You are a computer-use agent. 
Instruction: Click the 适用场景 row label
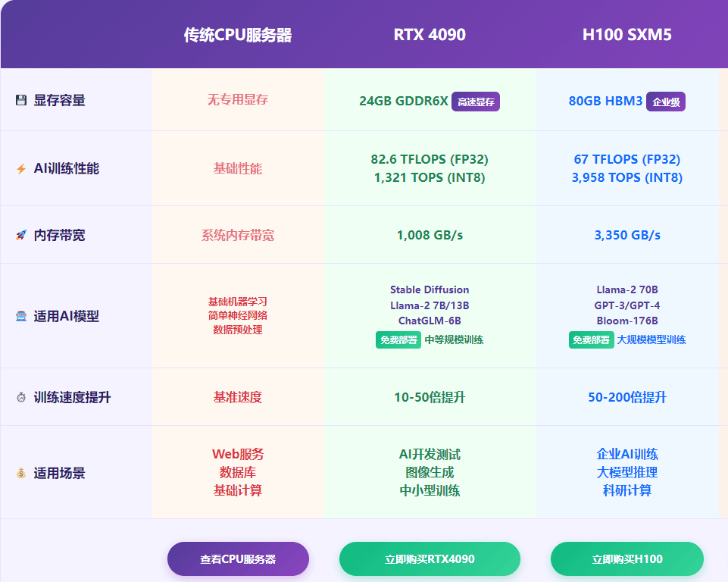coord(59,473)
